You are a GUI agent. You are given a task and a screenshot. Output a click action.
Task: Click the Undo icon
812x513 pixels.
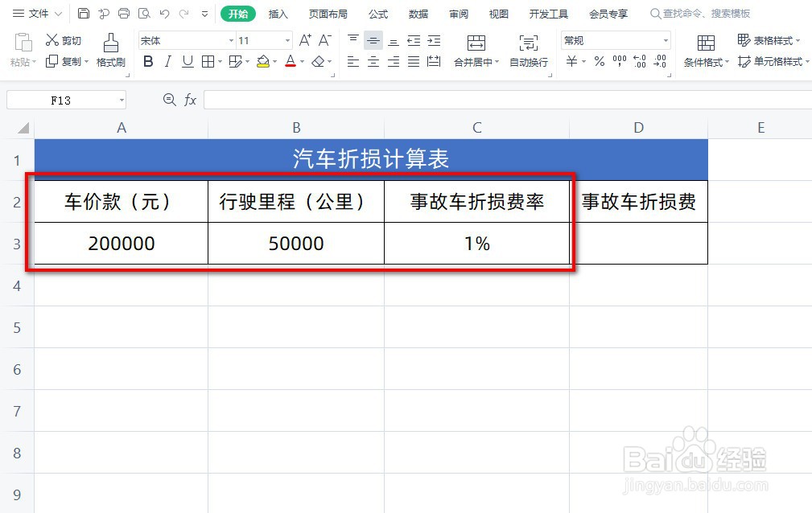(x=165, y=13)
